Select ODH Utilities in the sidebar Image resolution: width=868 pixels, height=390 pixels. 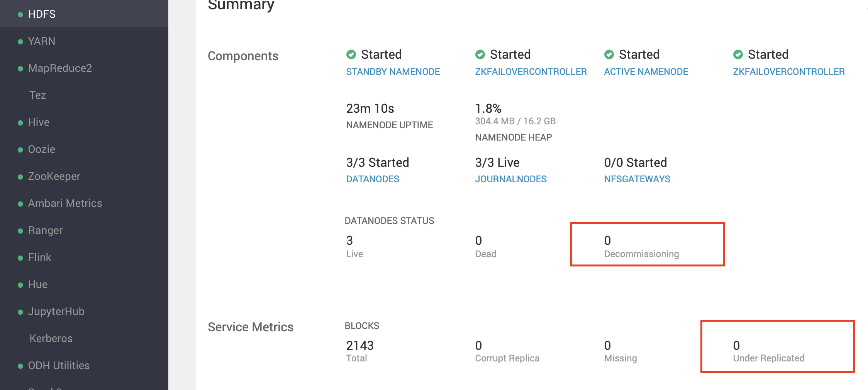pos(58,365)
